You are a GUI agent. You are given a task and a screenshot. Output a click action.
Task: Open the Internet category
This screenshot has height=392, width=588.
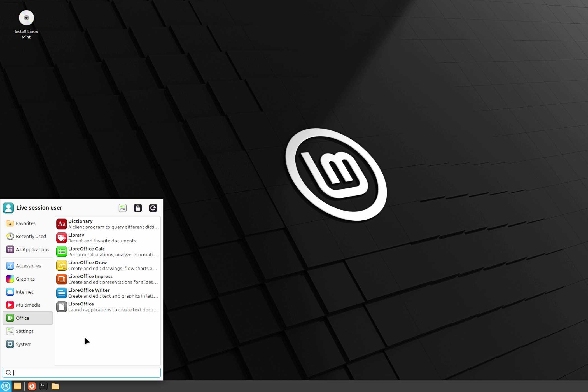pyautogui.click(x=27, y=292)
